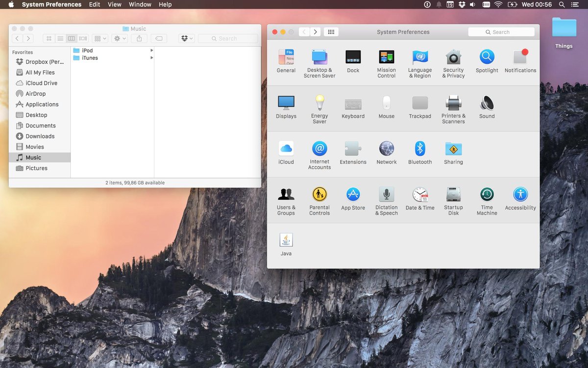Select Dropbox in Finder sidebar
This screenshot has height=368, width=588.
click(x=40, y=62)
